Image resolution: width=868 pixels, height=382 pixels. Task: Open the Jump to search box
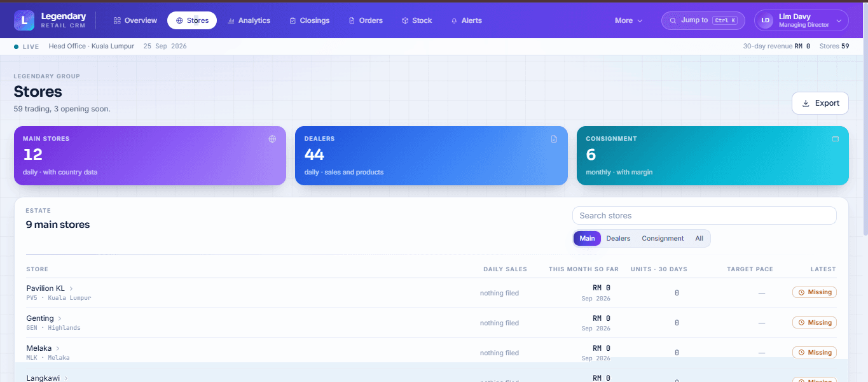click(703, 20)
